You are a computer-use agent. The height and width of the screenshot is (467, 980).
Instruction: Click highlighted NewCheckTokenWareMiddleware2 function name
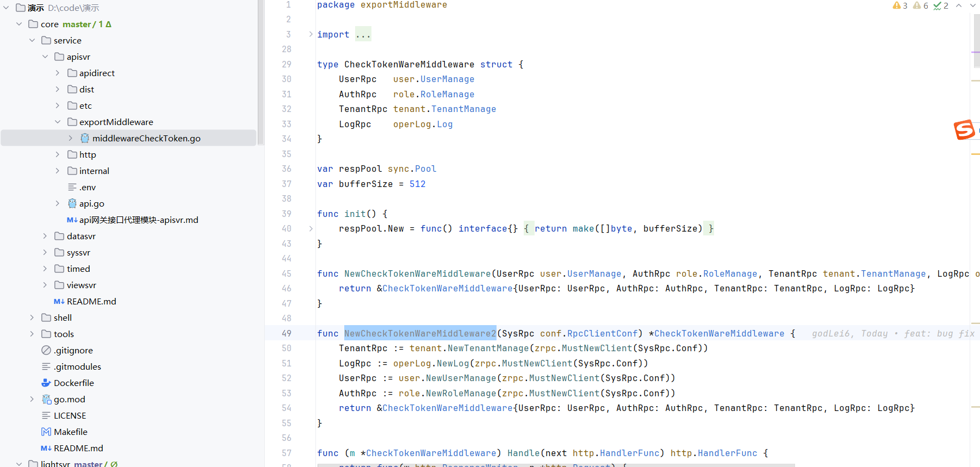420,333
